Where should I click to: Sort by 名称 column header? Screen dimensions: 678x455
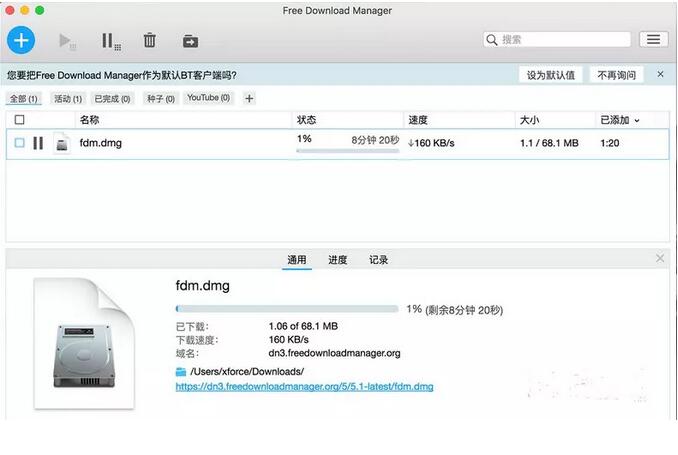click(x=90, y=120)
